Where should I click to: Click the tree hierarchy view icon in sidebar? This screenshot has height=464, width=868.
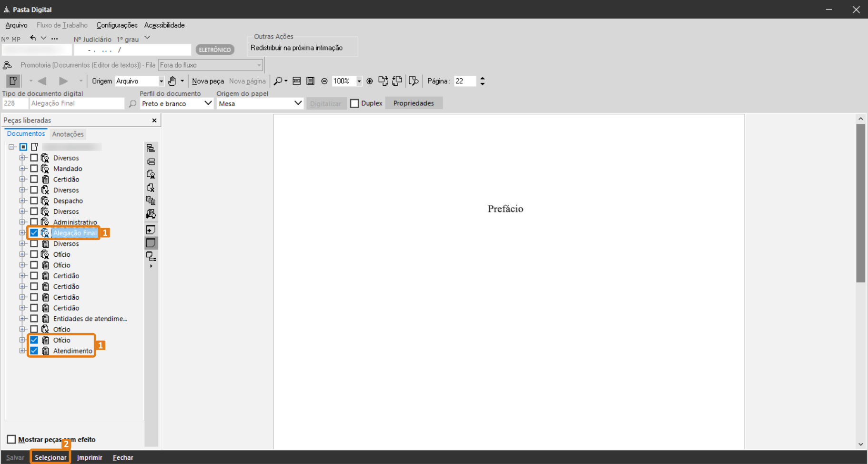point(151,148)
